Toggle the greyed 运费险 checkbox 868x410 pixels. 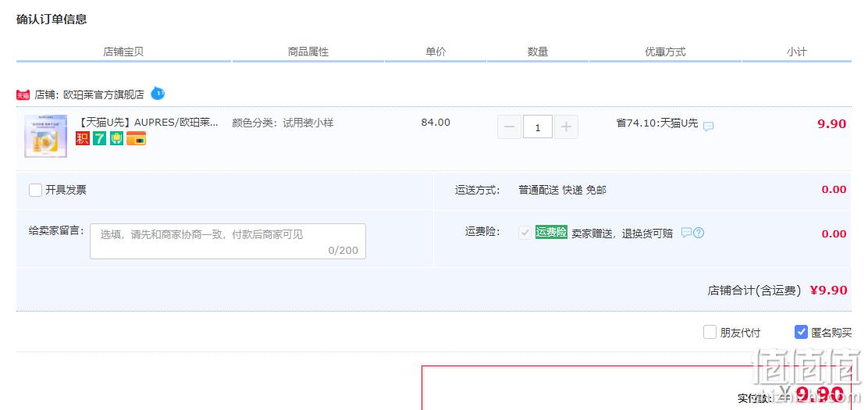[525, 233]
